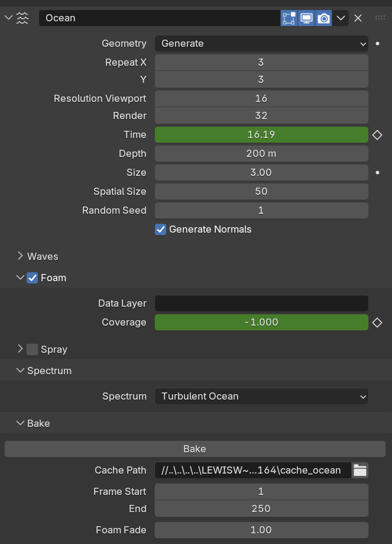Image resolution: width=392 pixels, height=544 pixels.
Task: Collapse the Bake subpanel
Action: pyautogui.click(x=20, y=423)
